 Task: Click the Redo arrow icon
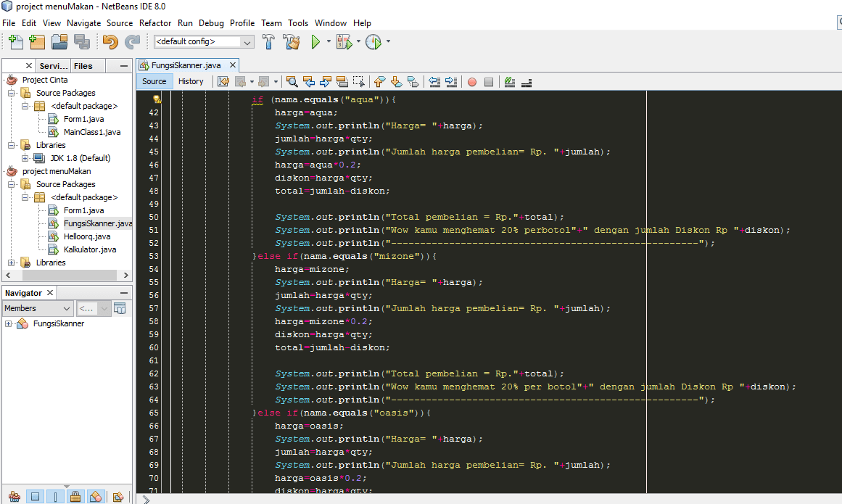click(x=132, y=42)
